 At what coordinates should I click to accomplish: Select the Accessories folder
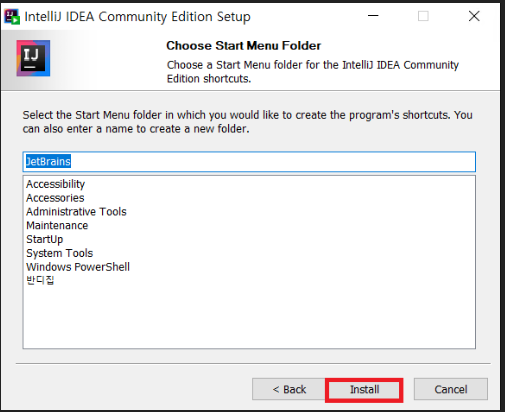pos(55,198)
